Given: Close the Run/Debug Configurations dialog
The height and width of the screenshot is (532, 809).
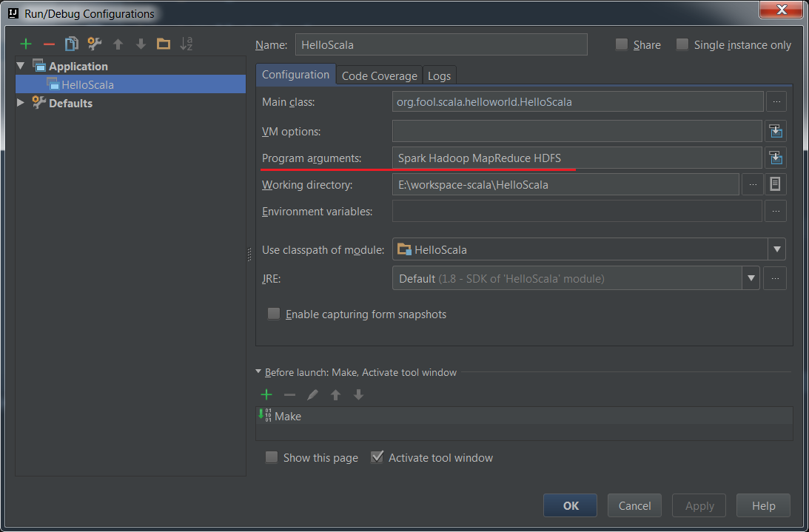Looking at the screenshot, I should 782,9.
